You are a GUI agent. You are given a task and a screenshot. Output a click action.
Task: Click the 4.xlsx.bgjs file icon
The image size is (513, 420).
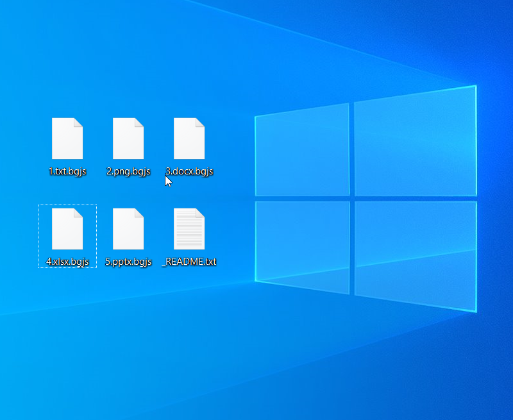coord(67,229)
